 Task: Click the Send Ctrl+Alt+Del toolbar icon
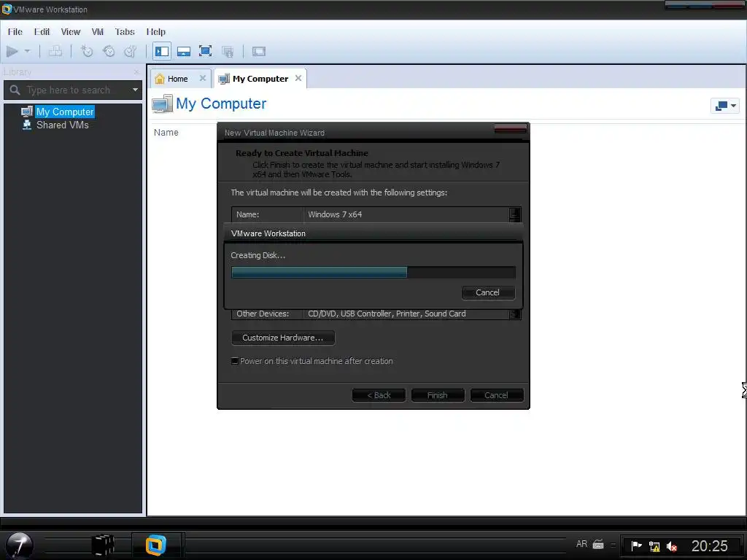55,51
